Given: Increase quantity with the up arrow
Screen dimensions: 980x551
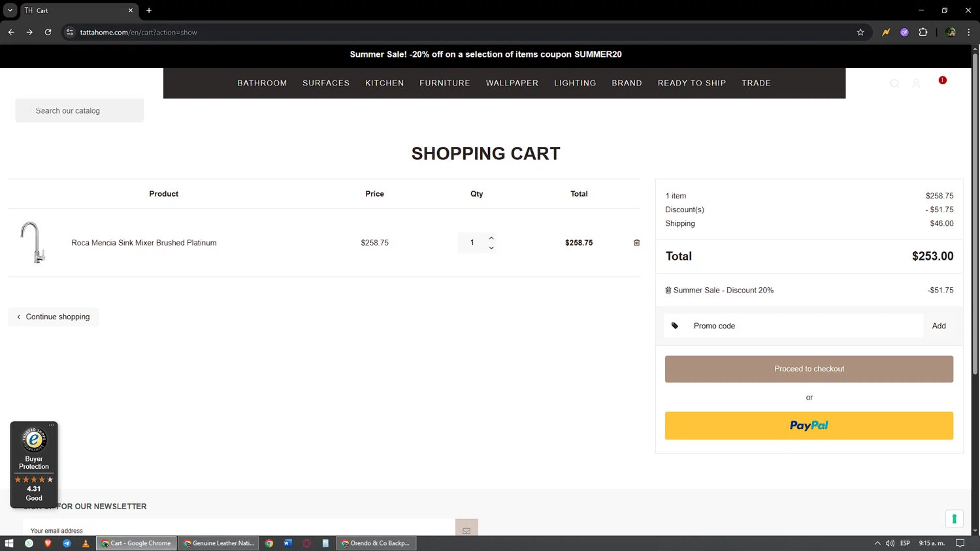Looking at the screenshot, I should point(491,238).
